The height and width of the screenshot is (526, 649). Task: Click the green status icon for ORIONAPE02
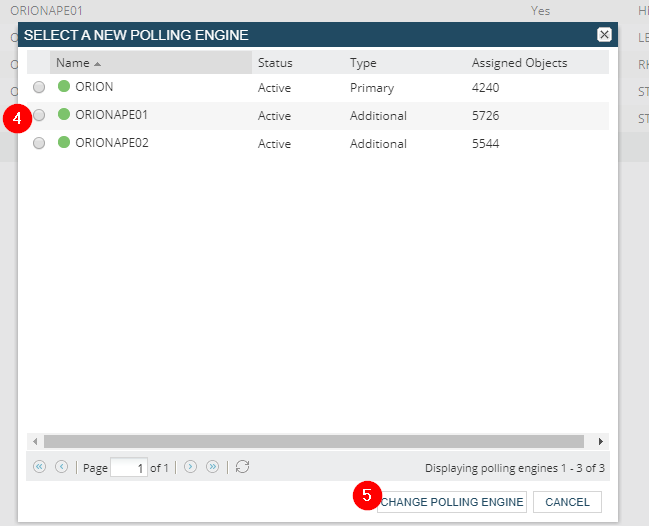tap(64, 142)
